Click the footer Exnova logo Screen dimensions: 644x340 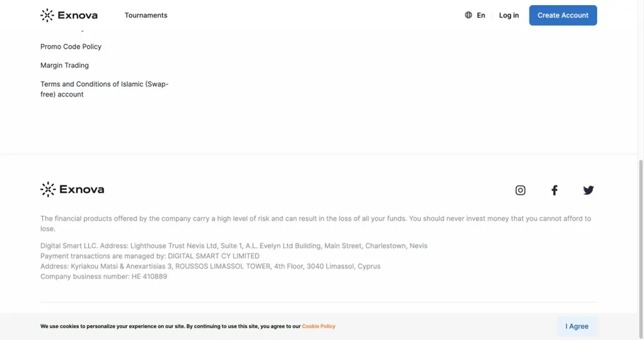(x=72, y=189)
